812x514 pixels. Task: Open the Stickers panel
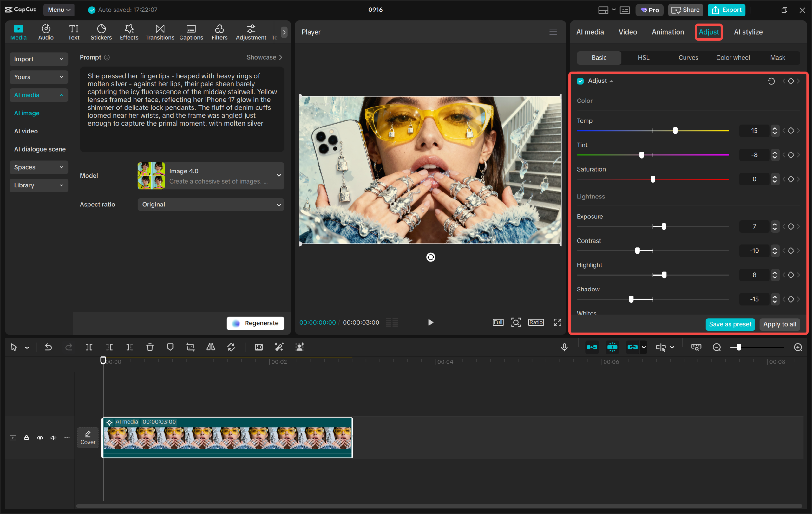(101, 32)
